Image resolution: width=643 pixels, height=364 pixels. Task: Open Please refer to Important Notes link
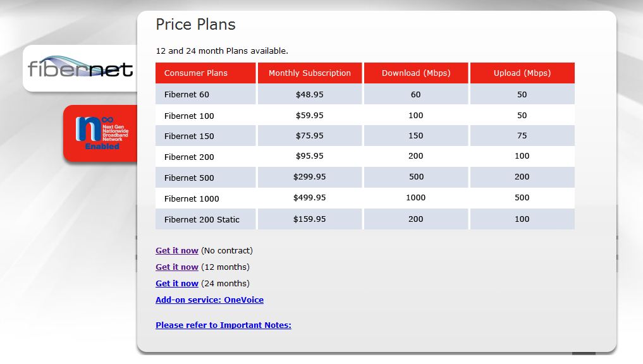coord(223,325)
